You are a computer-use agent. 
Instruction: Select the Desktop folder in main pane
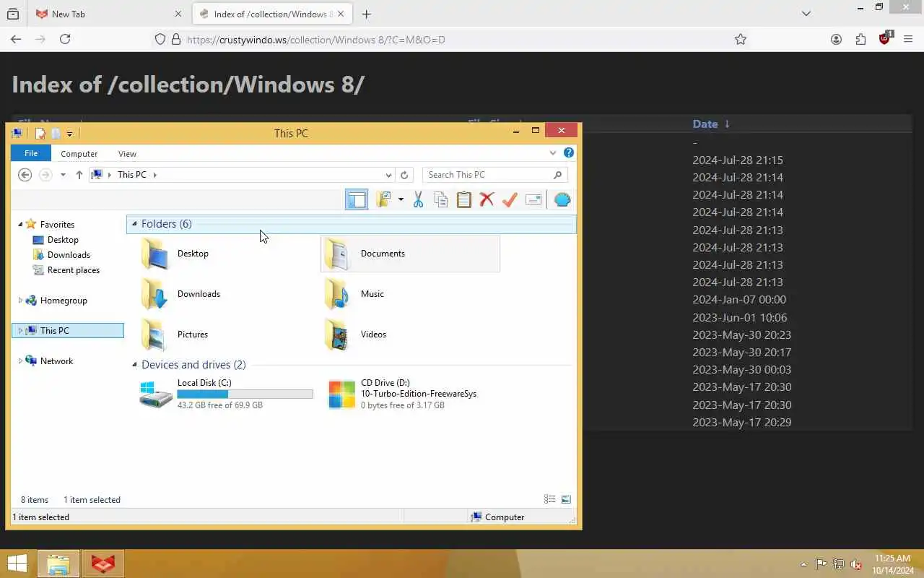226,254
